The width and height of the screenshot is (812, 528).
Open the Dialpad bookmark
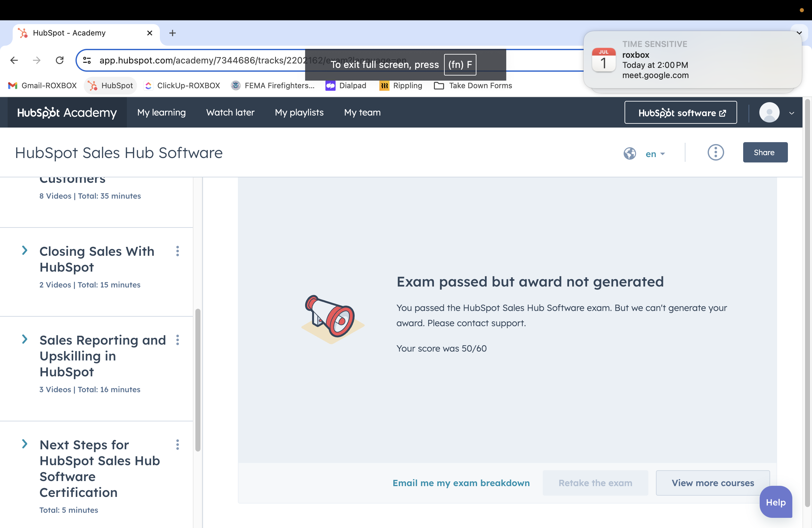coord(346,86)
